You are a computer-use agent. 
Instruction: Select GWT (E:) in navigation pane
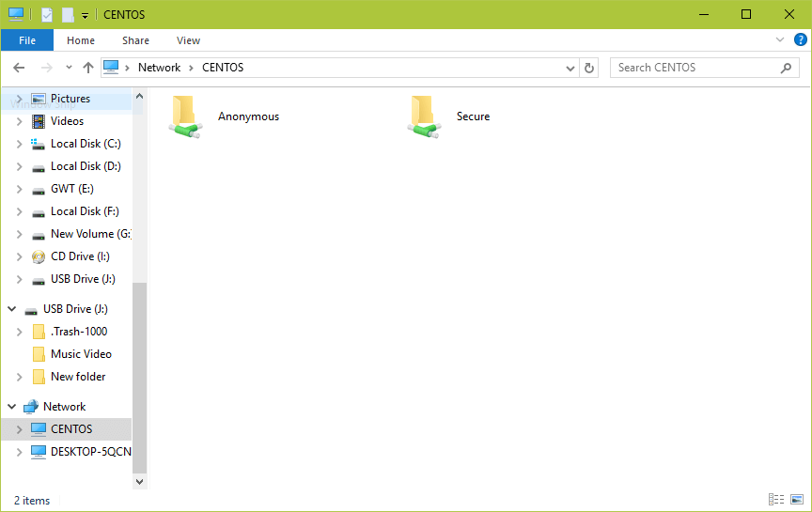[72, 189]
